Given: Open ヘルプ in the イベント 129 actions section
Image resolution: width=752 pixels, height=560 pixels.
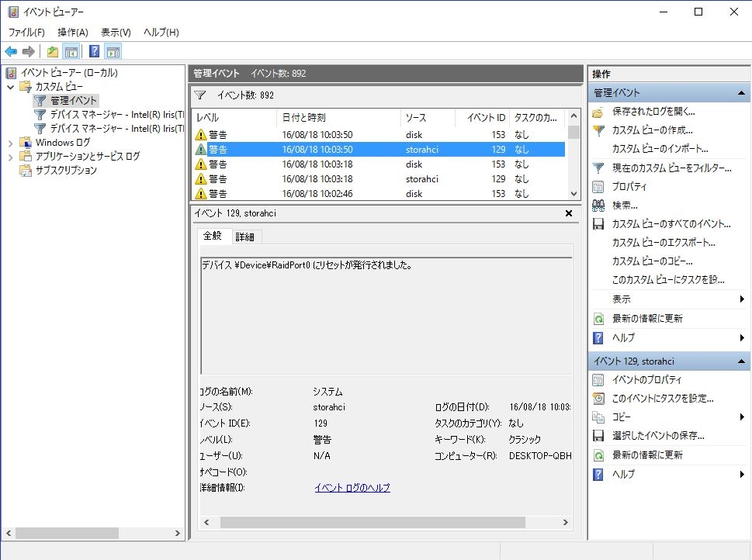Looking at the screenshot, I should tap(623, 475).
